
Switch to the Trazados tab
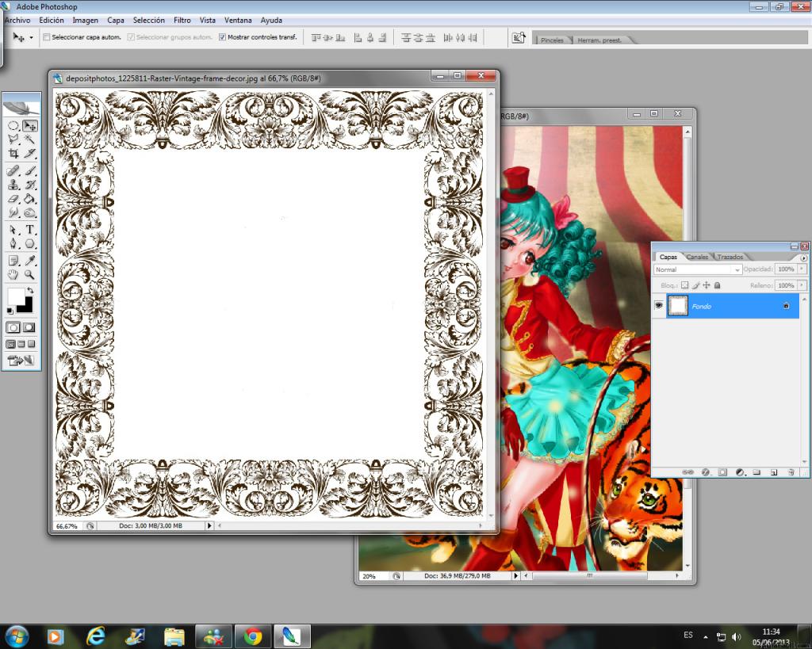(730, 257)
